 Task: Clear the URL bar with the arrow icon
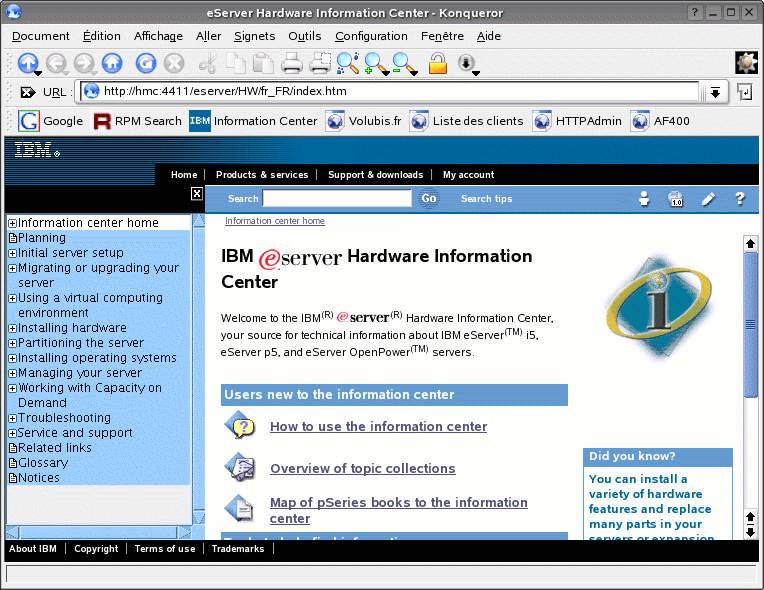pyautogui.click(x=28, y=92)
